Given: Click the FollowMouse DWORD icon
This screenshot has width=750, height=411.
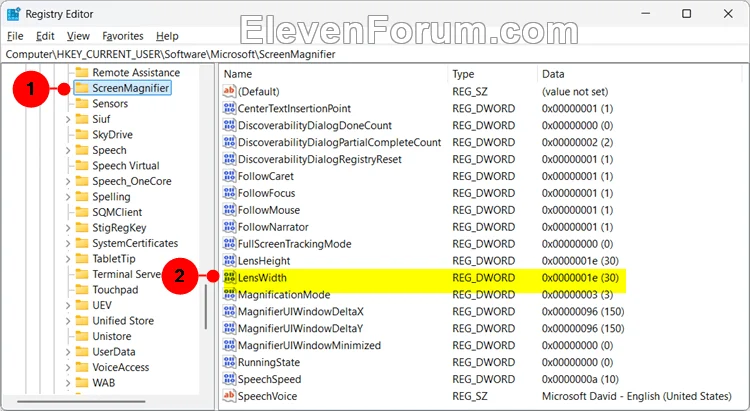Looking at the screenshot, I should click(230, 210).
